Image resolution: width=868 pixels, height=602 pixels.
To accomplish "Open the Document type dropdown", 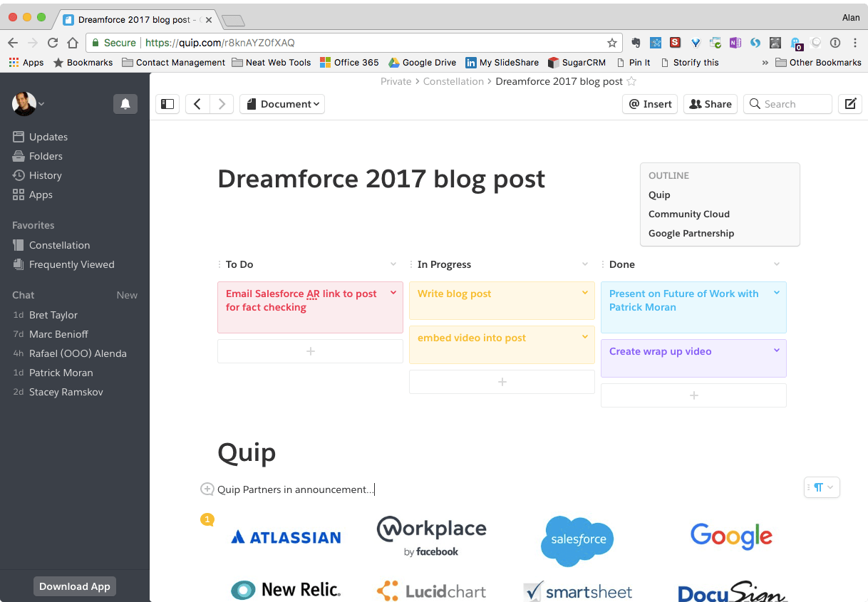I will (x=281, y=104).
